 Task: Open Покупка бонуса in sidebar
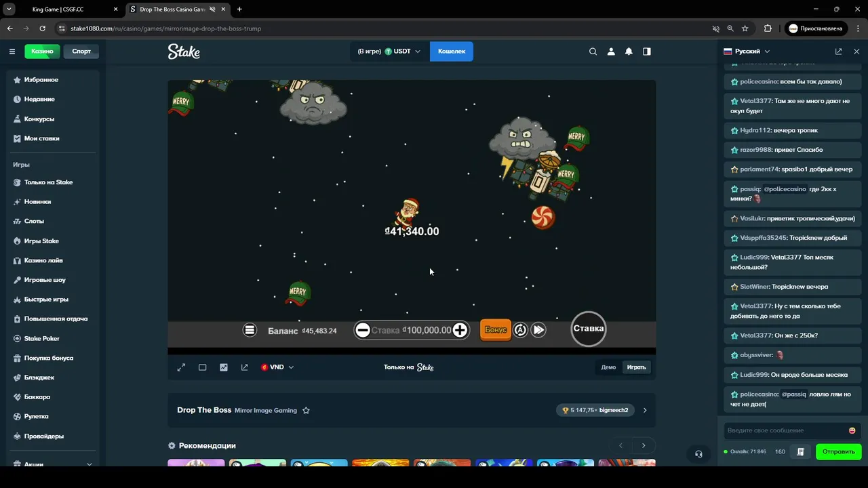pyautogui.click(x=49, y=358)
